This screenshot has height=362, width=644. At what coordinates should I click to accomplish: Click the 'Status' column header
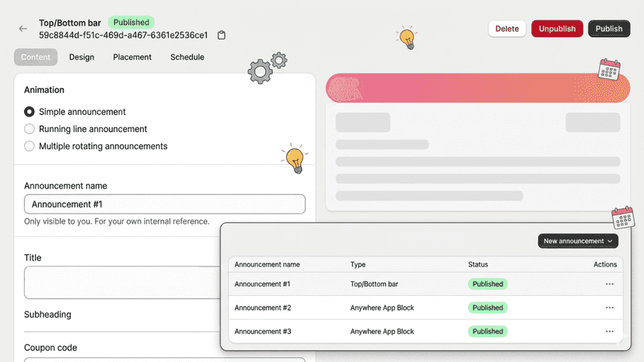(478, 265)
